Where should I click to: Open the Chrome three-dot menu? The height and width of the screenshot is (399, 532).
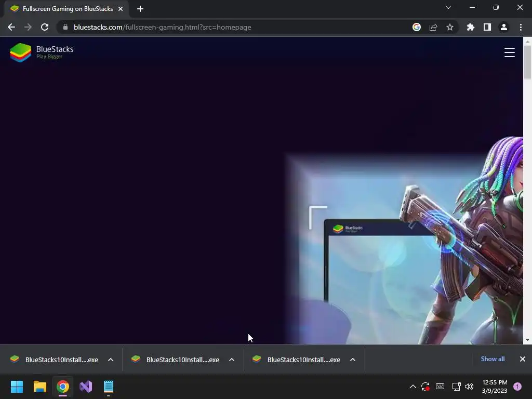pyautogui.click(x=521, y=27)
